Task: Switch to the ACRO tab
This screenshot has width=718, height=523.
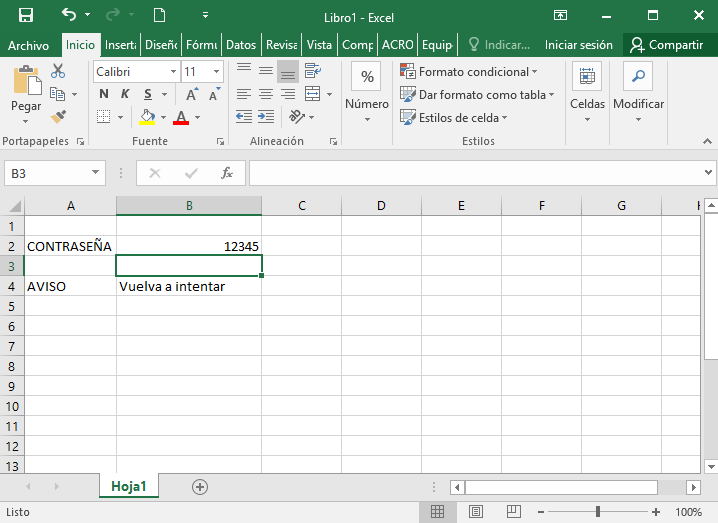Action: click(397, 45)
